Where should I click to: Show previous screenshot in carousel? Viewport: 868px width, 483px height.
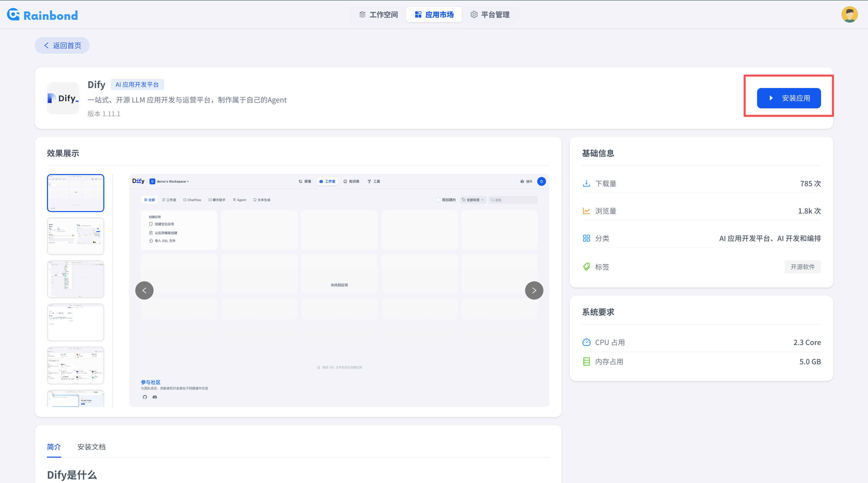coord(144,290)
